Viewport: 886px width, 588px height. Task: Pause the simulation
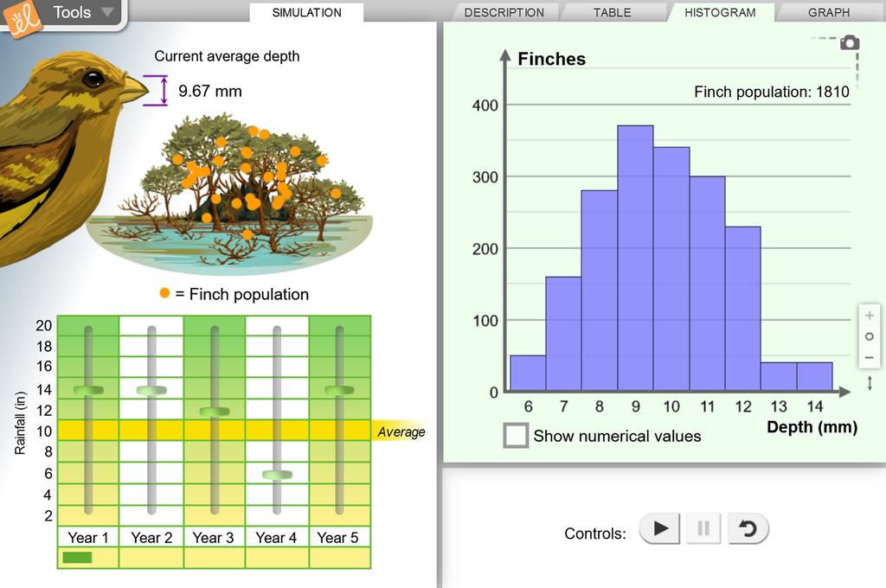point(703,528)
